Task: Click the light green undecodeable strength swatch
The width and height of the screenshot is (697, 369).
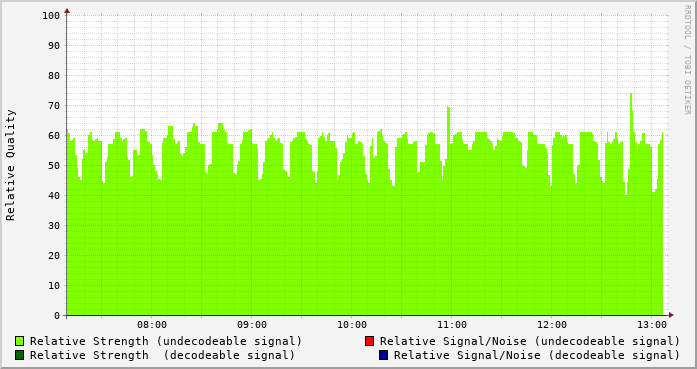Action: tap(20, 341)
